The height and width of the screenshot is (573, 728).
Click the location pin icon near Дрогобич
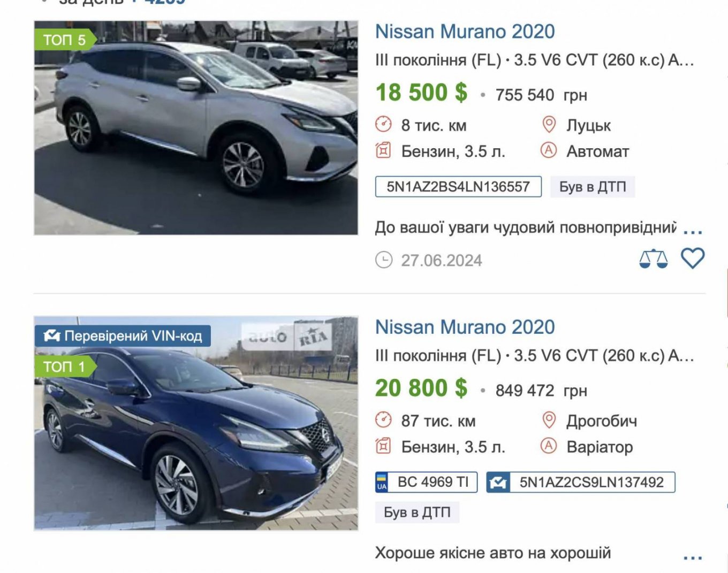tap(548, 421)
